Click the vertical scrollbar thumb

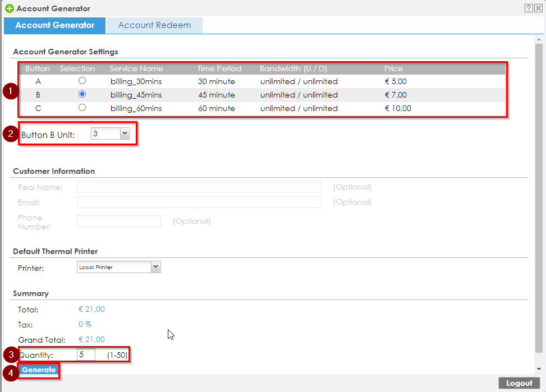point(539,196)
